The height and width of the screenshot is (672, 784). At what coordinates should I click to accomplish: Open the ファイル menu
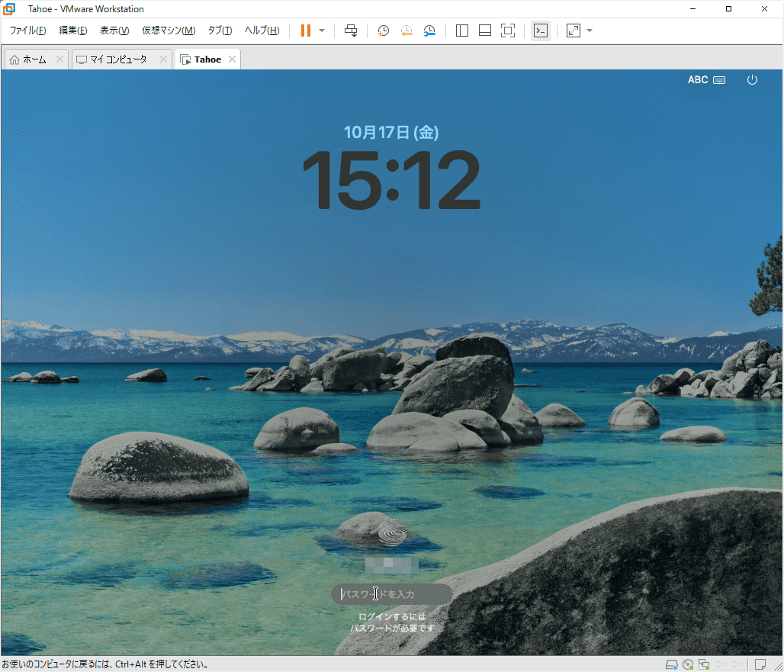[27, 31]
